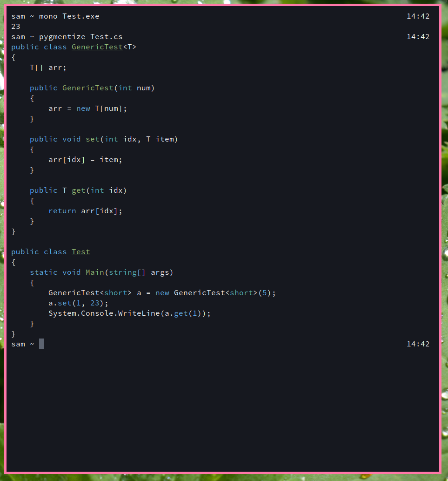Click the empty terminal area below the prompt
The height and width of the screenshot is (481, 448).
(x=223, y=410)
